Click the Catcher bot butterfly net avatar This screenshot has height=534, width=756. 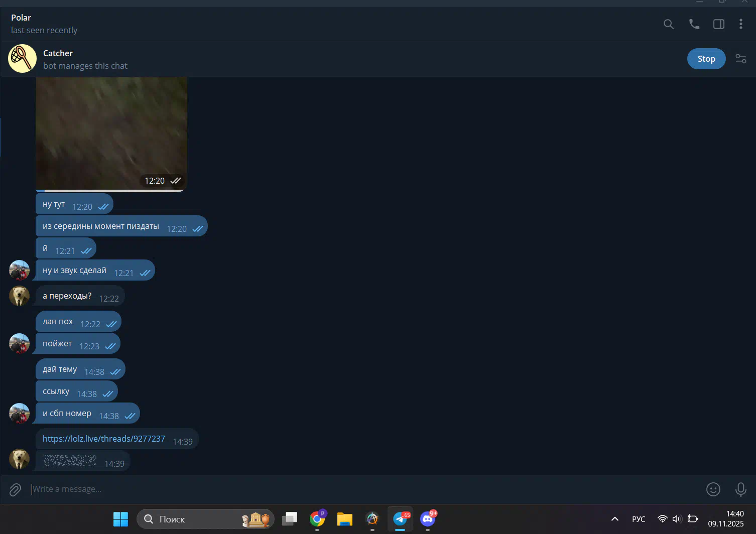[22, 59]
